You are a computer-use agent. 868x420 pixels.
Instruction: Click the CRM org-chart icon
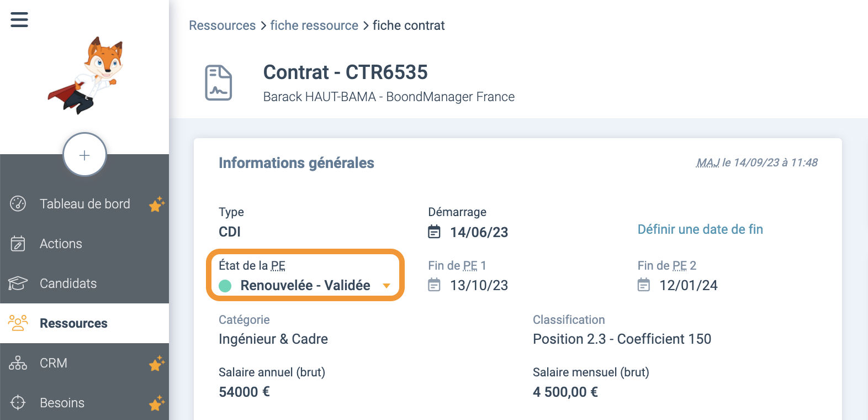coord(18,363)
